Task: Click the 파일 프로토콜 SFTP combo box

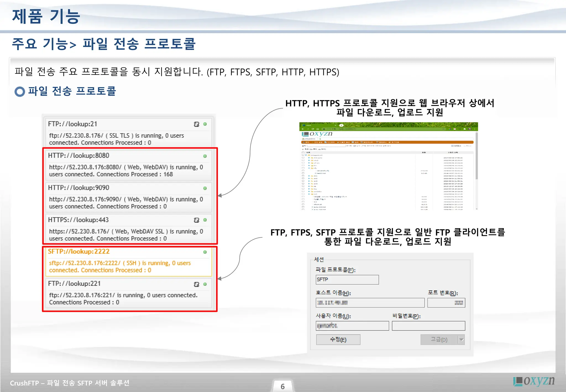Action: click(347, 279)
